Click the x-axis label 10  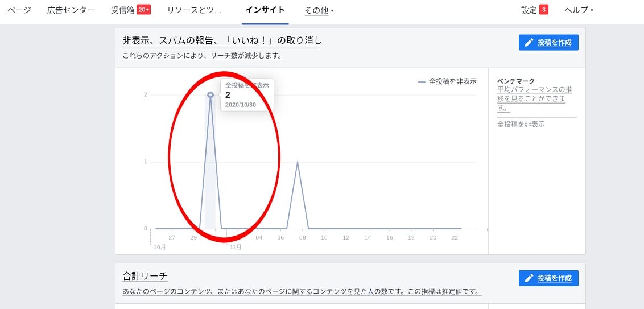pos(324,237)
